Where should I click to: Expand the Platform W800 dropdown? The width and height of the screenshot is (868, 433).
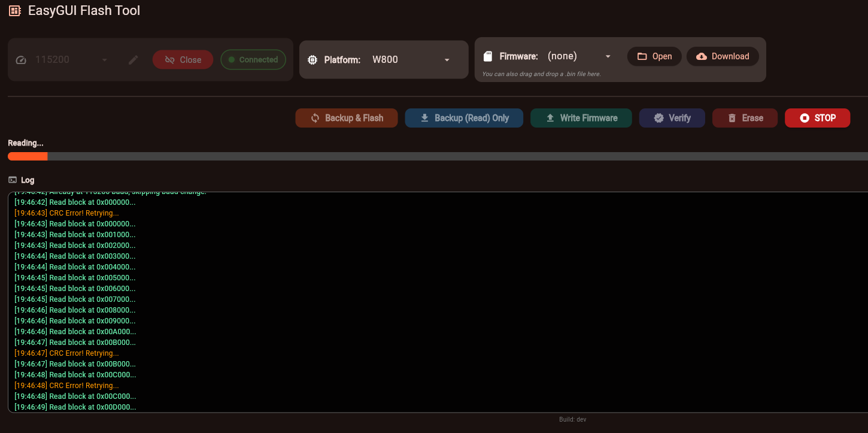pos(411,60)
